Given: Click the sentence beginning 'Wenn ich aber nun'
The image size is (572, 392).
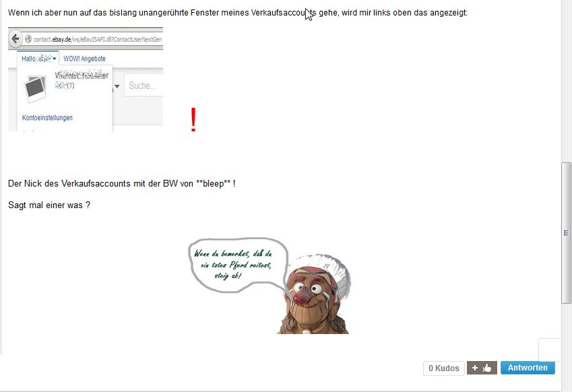Looking at the screenshot, I should pos(237,13).
